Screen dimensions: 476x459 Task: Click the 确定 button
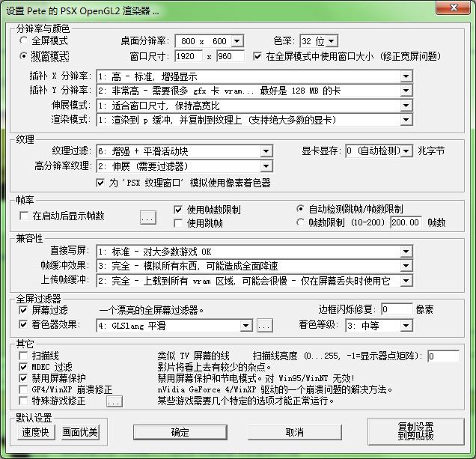click(x=180, y=432)
